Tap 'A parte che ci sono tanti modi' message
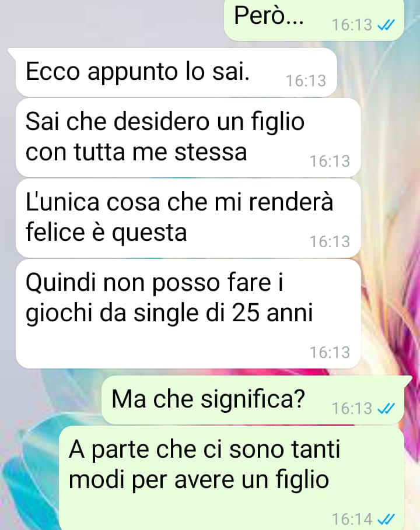The image size is (420, 530). click(232, 478)
